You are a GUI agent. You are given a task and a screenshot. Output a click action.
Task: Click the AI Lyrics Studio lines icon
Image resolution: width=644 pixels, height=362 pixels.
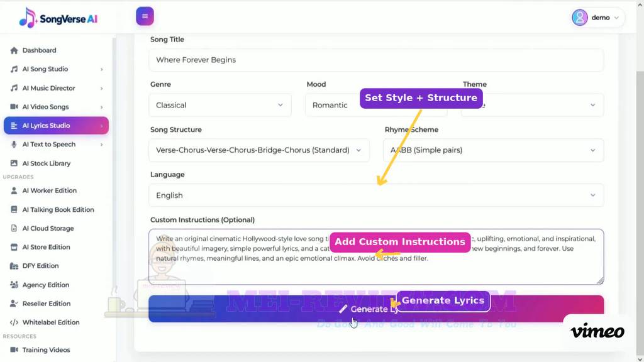pos(14,126)
